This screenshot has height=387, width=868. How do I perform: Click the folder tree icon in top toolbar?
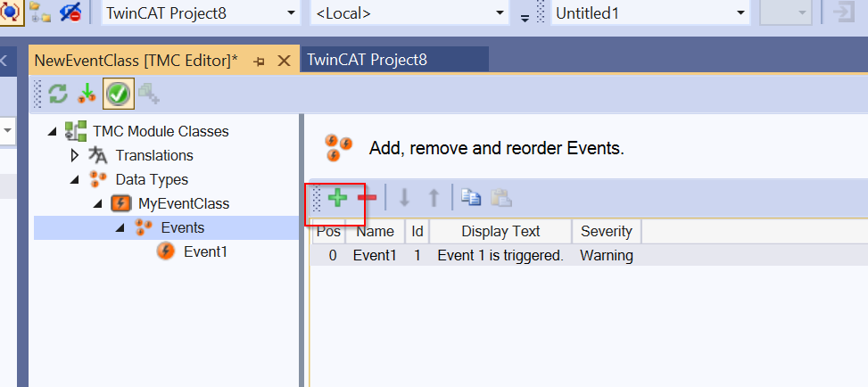pos(40,12)
